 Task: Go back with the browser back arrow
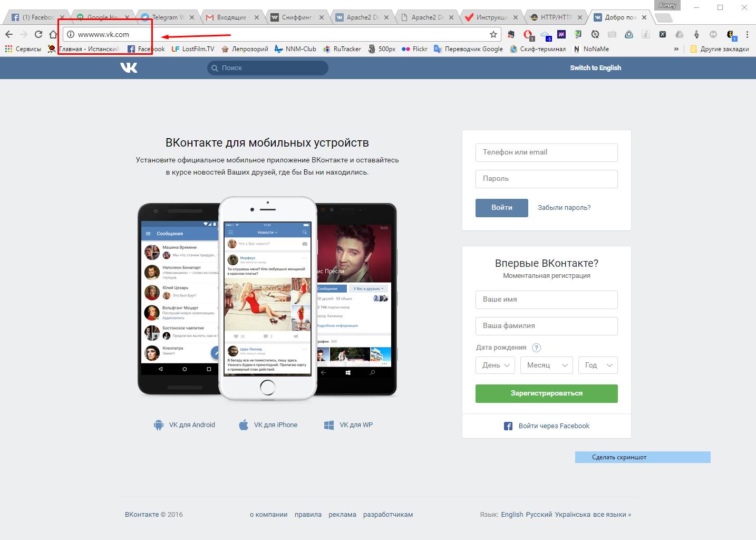point(9,34)
